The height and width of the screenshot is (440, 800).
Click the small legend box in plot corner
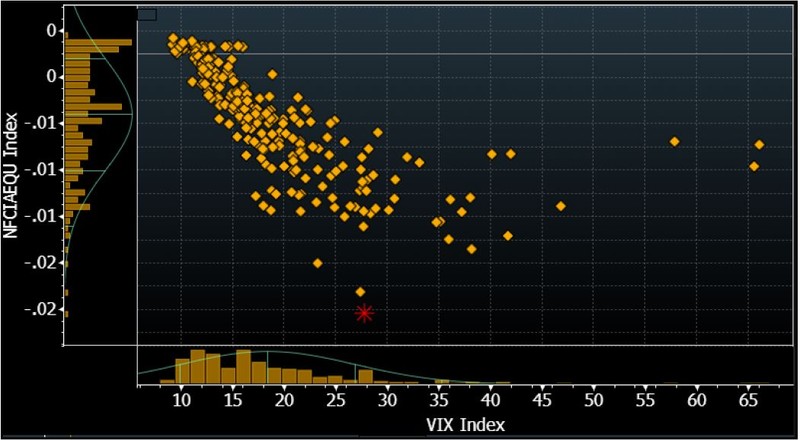pos(146,14)
